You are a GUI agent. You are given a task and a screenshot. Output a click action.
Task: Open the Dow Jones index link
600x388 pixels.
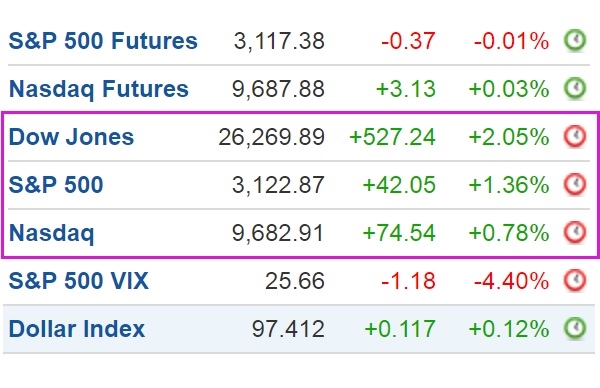pyautogui.click(x=71, y=137)
